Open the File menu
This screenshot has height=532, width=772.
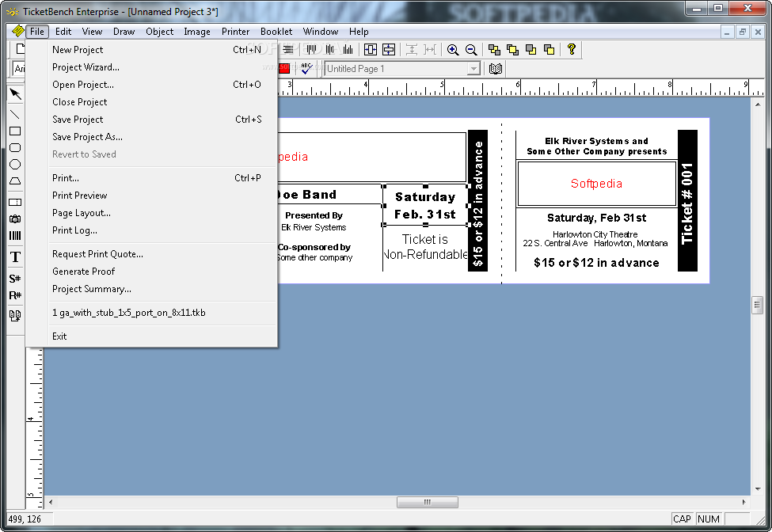click(x=37, y=32)
